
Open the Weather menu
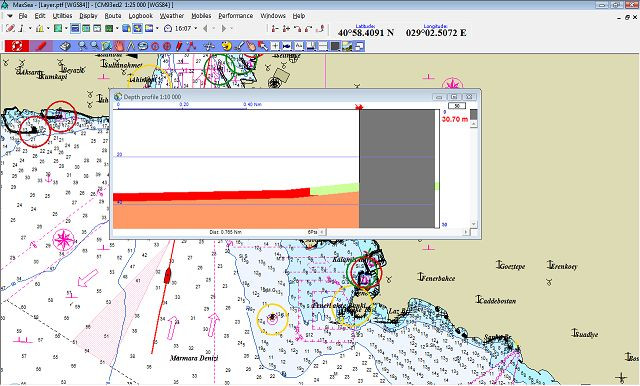[x=171, y=16]
